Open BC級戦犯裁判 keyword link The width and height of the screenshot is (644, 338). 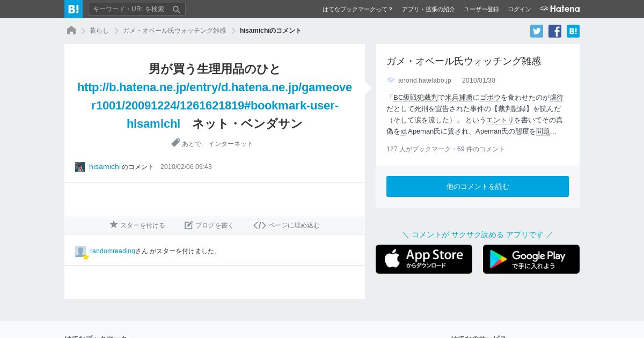pos(416,98)
